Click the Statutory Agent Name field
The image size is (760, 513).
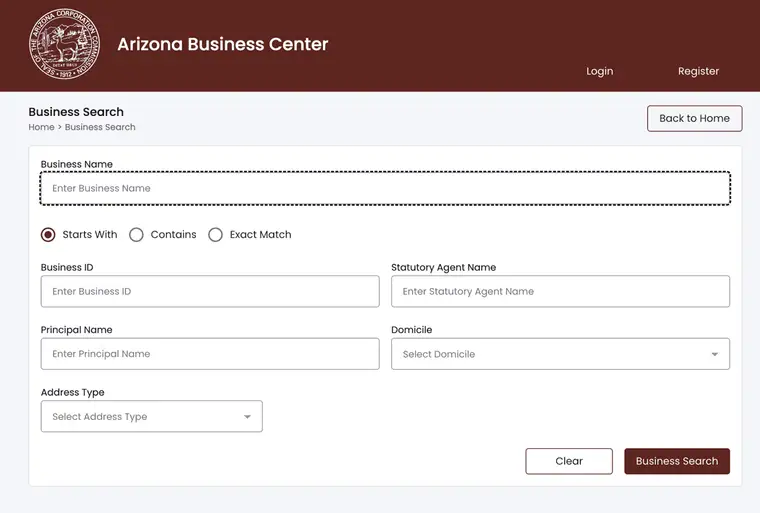560,291
